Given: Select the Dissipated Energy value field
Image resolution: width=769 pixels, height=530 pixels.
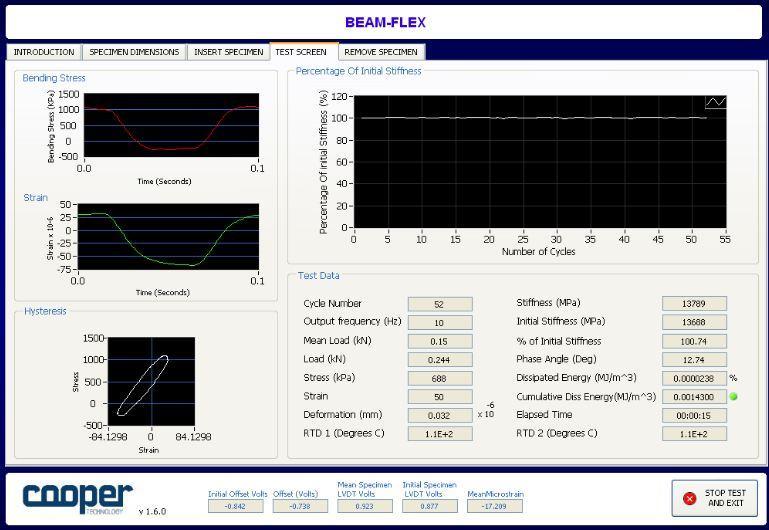Looking at the screenshot, I should coord(694,378).
